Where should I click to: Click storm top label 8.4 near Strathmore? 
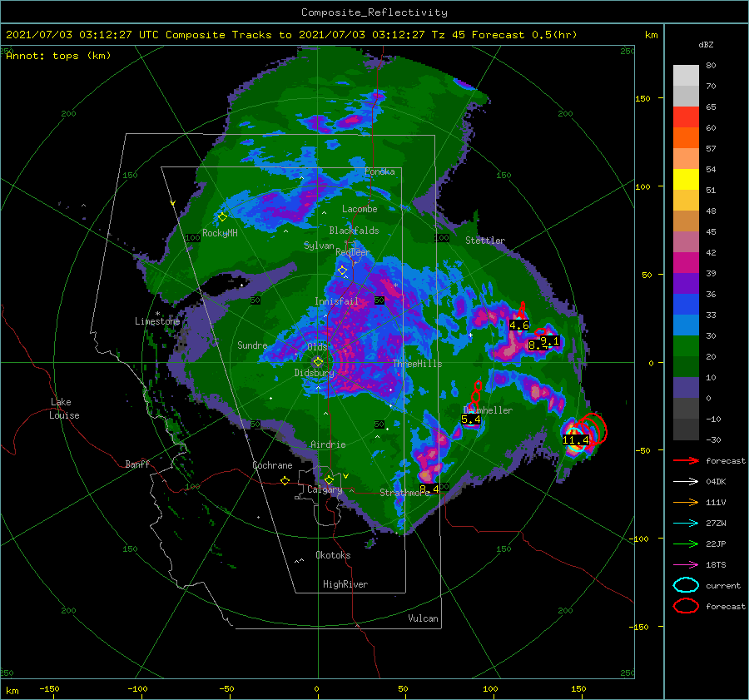(429, 489)
